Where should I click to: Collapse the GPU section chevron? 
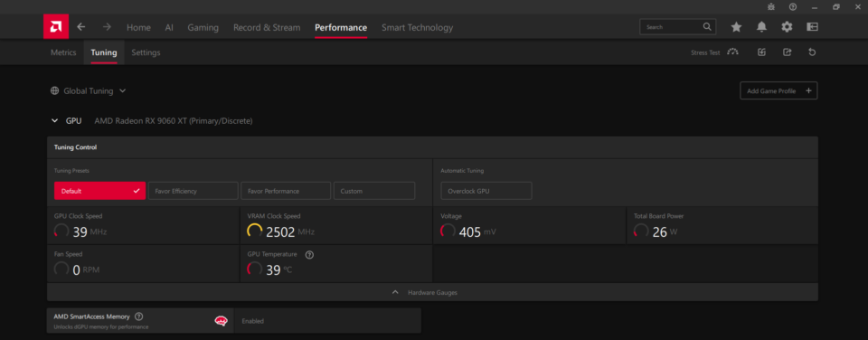pos(54,120)
